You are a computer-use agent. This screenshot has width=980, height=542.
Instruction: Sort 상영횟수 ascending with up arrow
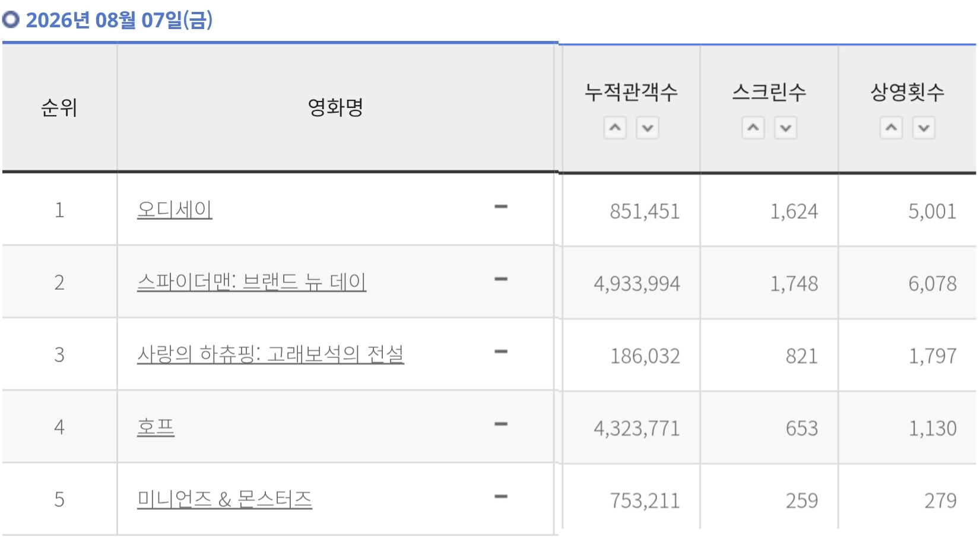coord(892,128)
